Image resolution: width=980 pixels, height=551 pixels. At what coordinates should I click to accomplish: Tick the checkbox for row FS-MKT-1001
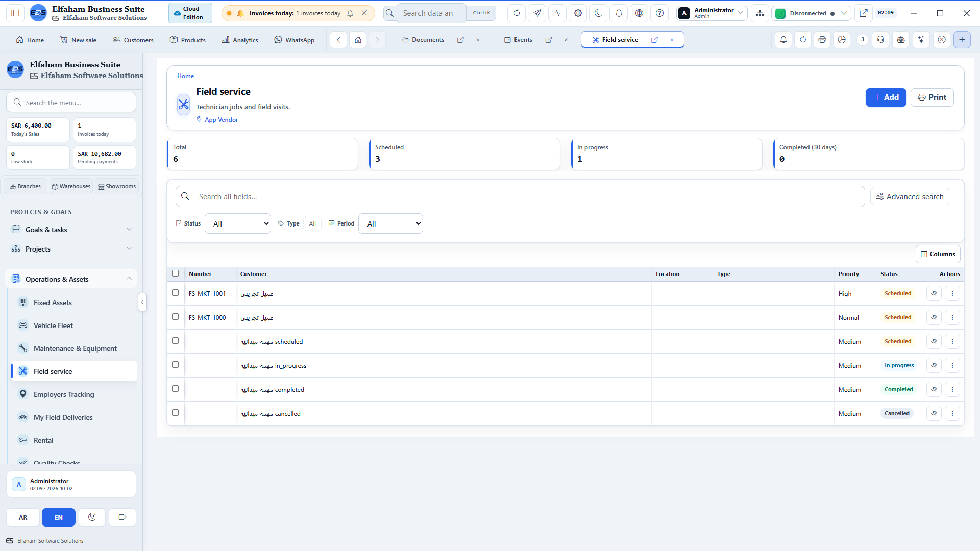click(176, 293)
